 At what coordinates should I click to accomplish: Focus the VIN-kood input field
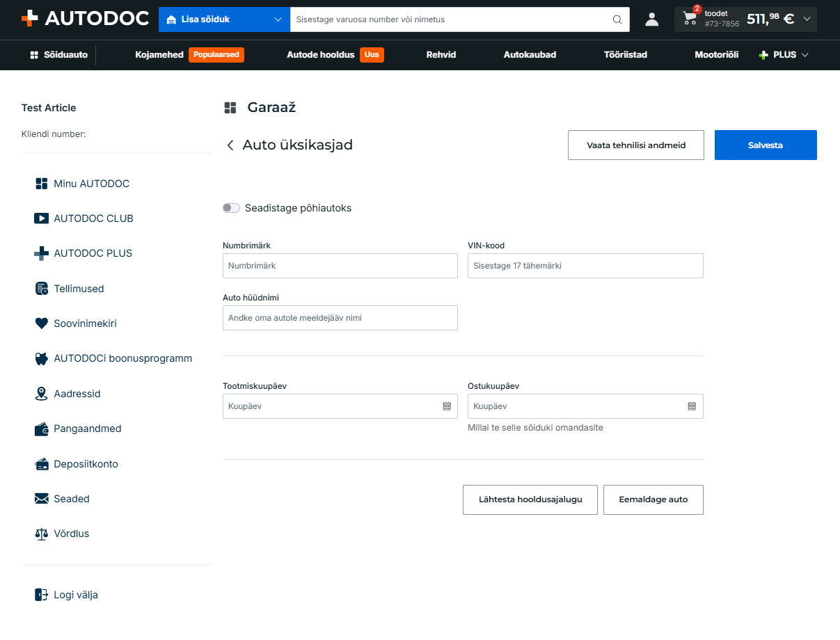(585, 266)
